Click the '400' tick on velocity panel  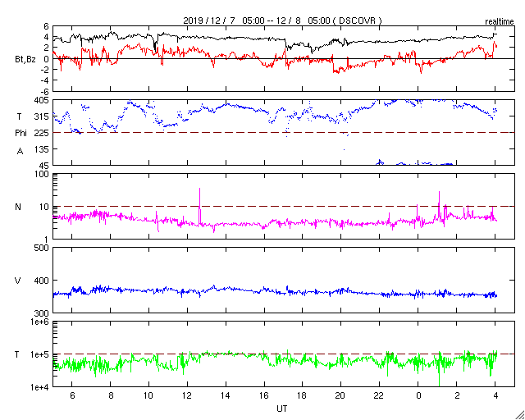tap(42, 281)
